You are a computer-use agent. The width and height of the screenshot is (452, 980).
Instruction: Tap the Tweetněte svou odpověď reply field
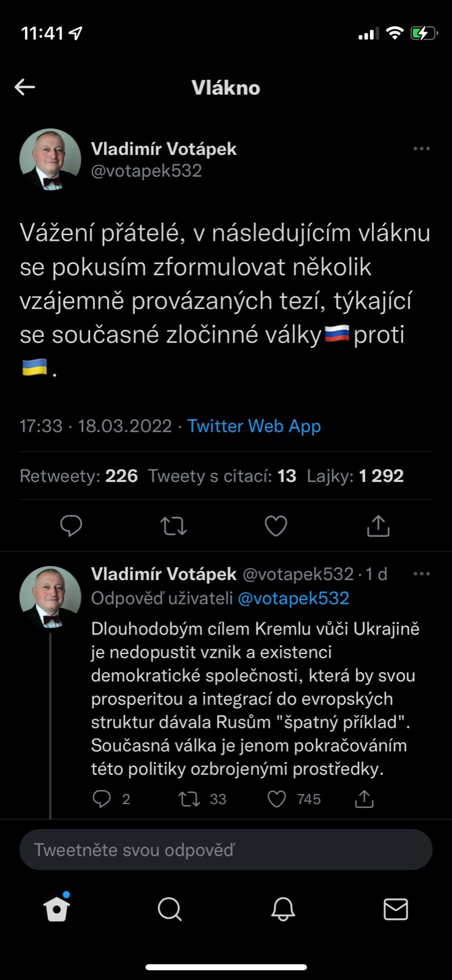click(x=226, y=850)
